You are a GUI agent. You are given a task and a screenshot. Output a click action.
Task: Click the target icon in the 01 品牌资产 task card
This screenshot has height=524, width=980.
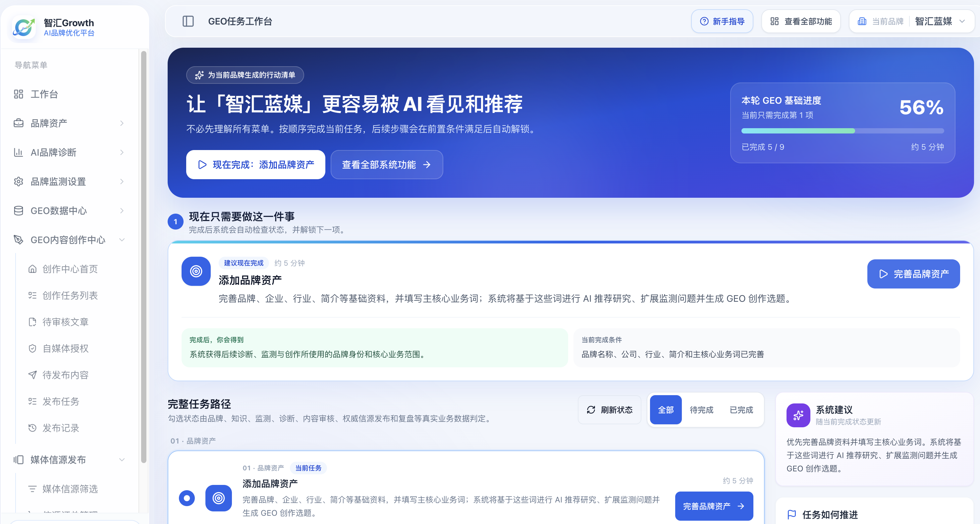(218, 498)
